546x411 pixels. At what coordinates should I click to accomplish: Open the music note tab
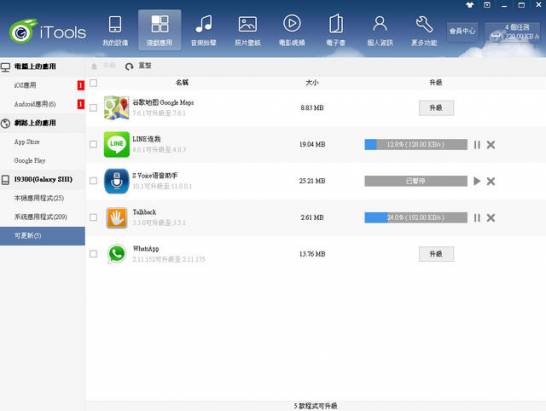(204, 31)
